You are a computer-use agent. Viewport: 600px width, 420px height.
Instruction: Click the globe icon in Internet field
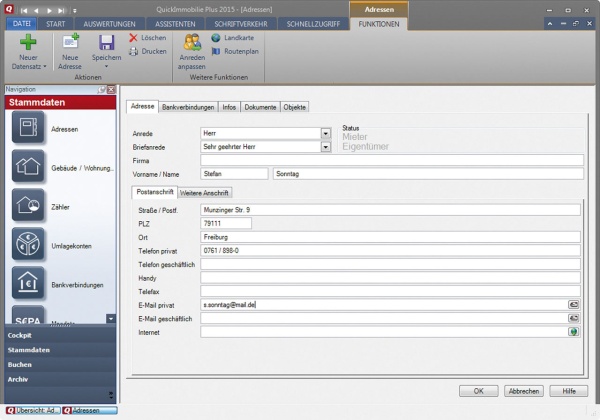point(573,332)
